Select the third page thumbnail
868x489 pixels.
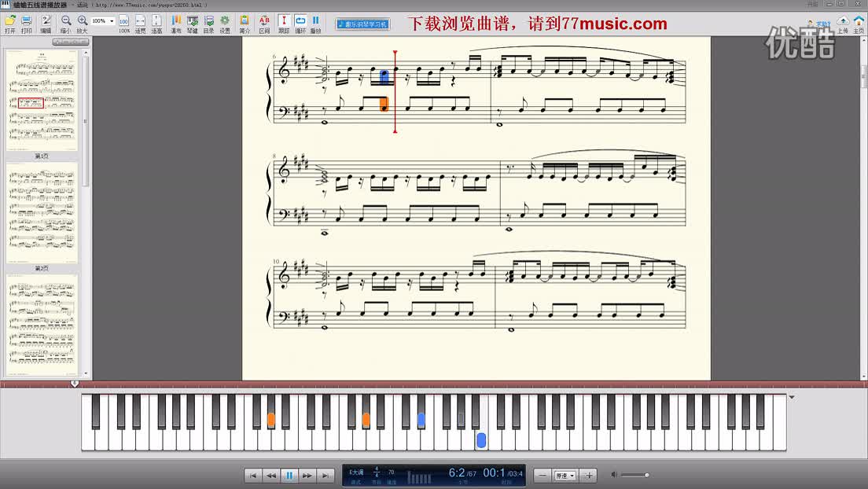(42, 325)
